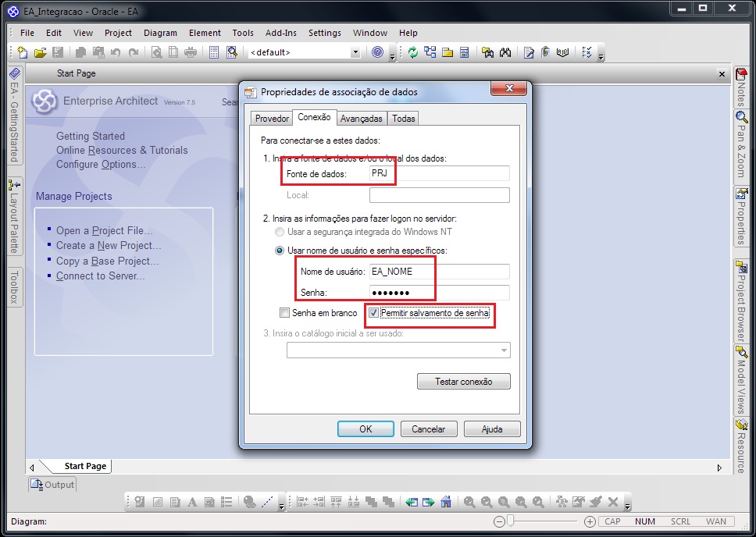Image resolution: width=756 pixels, height=537 pixels.
Task: Click the blue Help question mark icon
Action: point(377,52)
